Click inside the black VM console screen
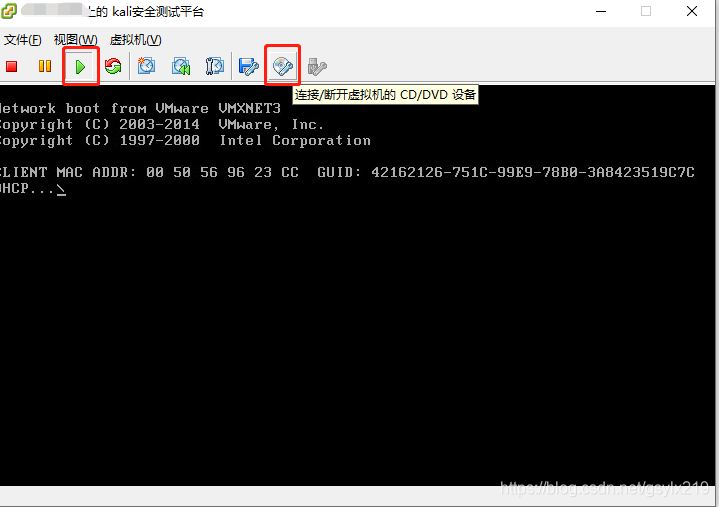The image size is (719, 507). coord(357,285)
